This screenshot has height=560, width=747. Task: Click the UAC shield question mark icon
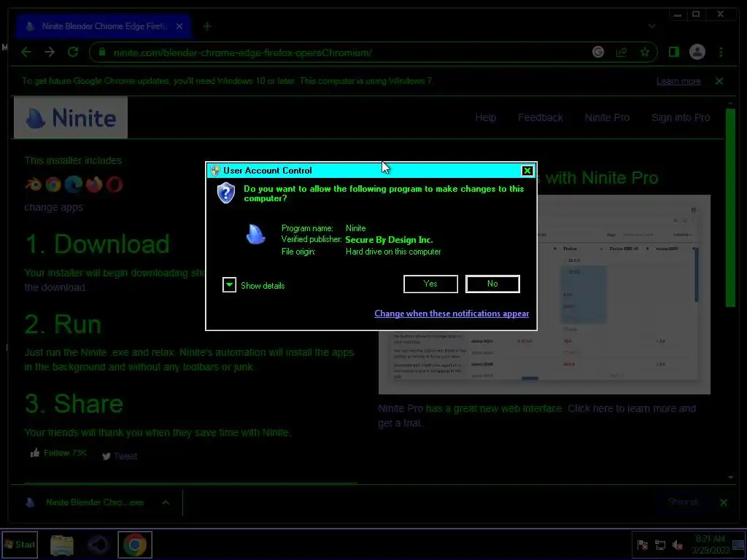[x=226, y=193]
